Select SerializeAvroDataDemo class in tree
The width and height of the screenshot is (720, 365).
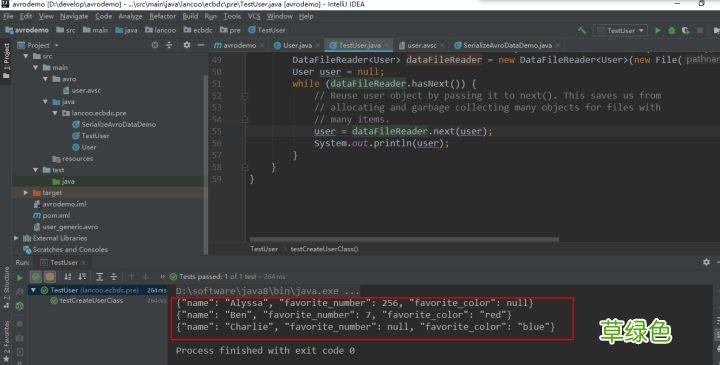point(114,124)
